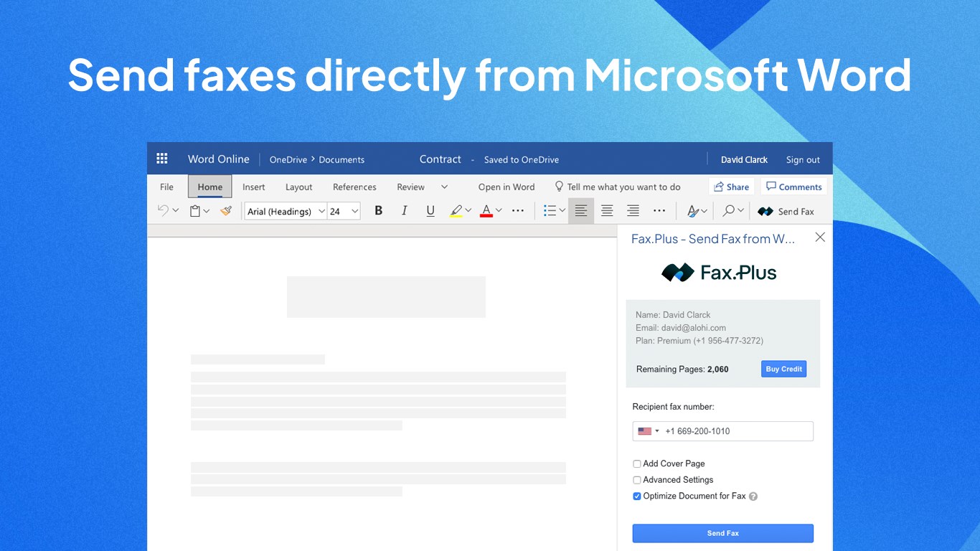Screen dimensions: 980x551
Task: Click the Fax.Plus logo in panel
Action: [x=720, y=273]
